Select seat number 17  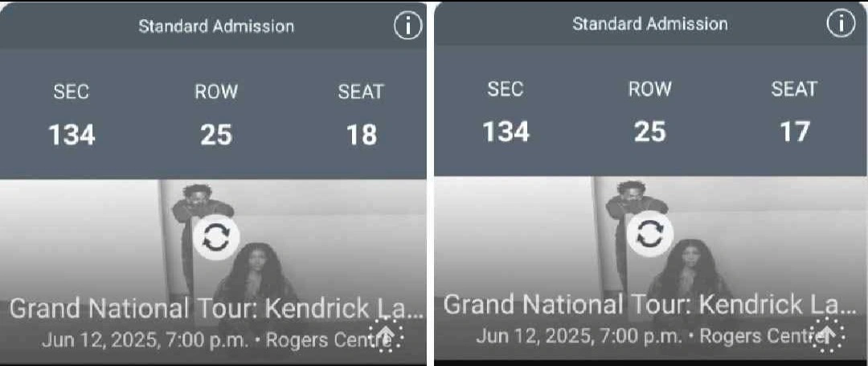click(794, 132)
